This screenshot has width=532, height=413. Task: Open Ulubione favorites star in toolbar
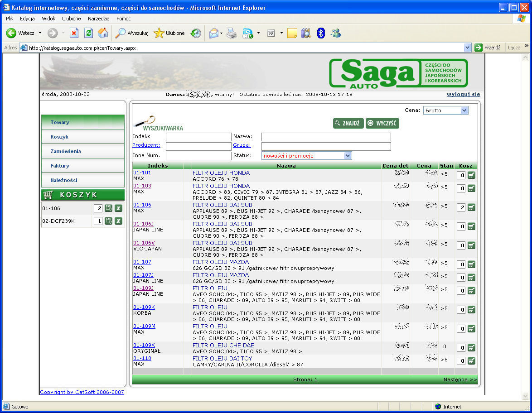click(169, 33)
